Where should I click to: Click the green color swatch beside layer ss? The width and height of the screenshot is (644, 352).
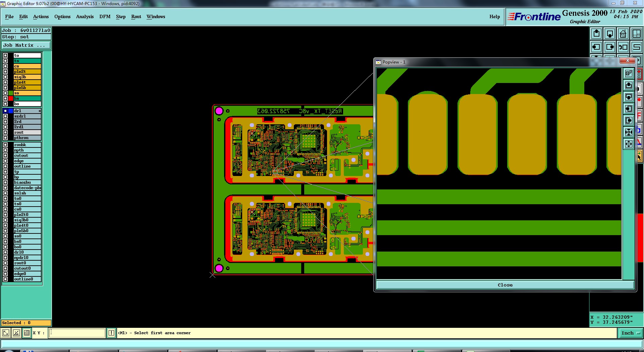(11, 93)
